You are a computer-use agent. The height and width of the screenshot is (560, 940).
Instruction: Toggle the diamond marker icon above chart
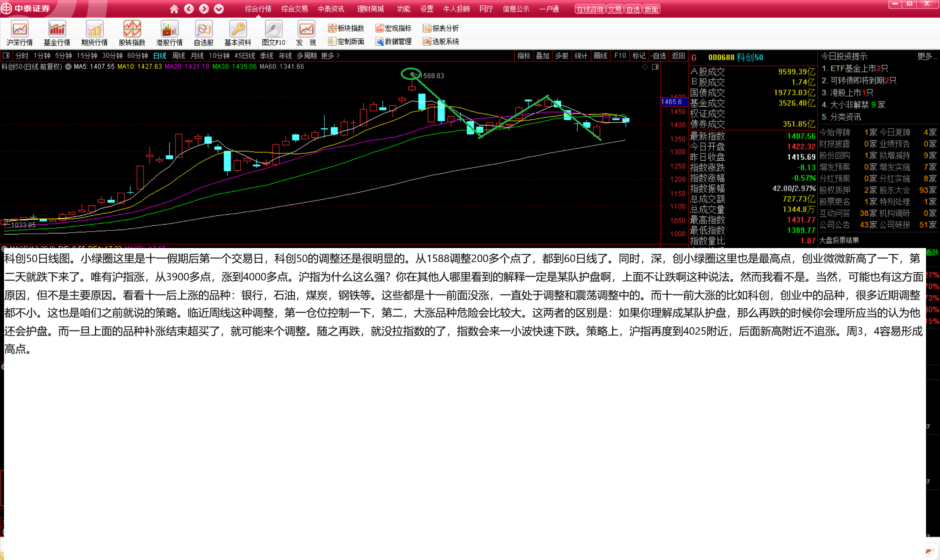[645, 67]
